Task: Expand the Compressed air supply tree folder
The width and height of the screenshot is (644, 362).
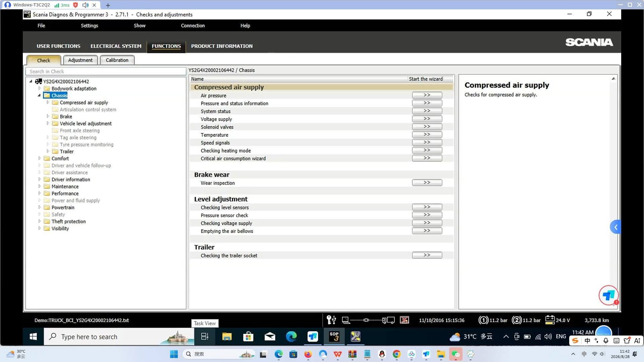Action: [48, 103]
